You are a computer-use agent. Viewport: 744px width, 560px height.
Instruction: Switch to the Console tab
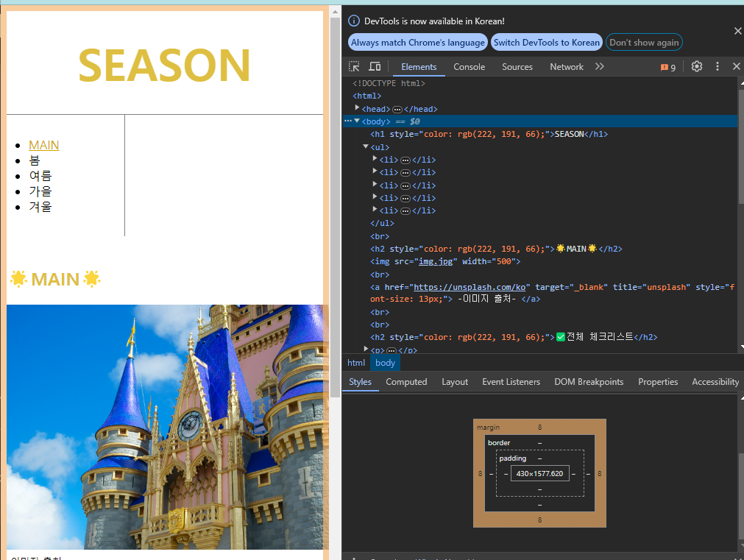click(x=469, y=67)
